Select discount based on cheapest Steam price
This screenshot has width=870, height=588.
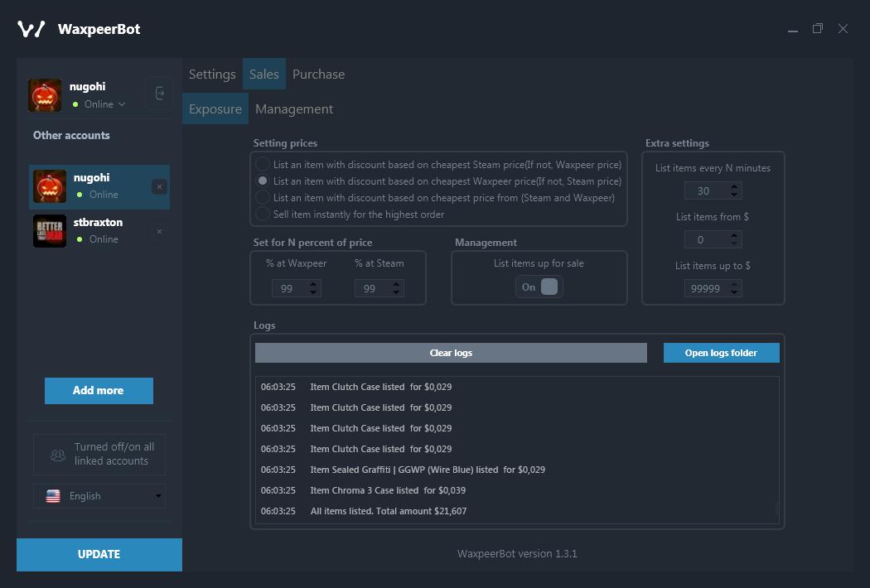[263, 165]
